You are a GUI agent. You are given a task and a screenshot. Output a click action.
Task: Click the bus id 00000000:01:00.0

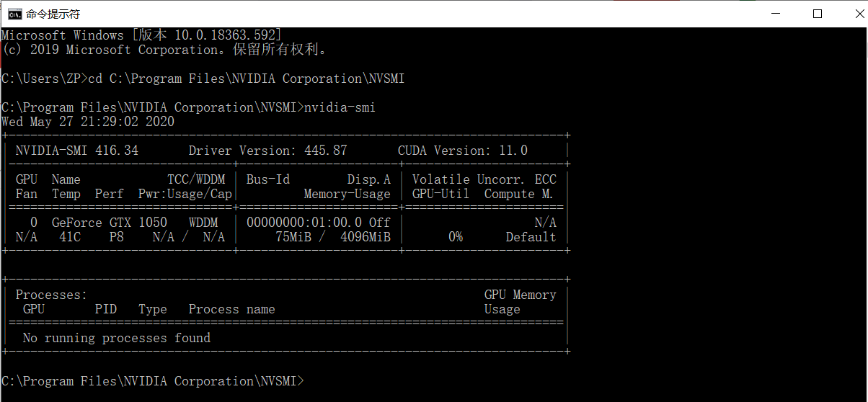click(304, 223)
